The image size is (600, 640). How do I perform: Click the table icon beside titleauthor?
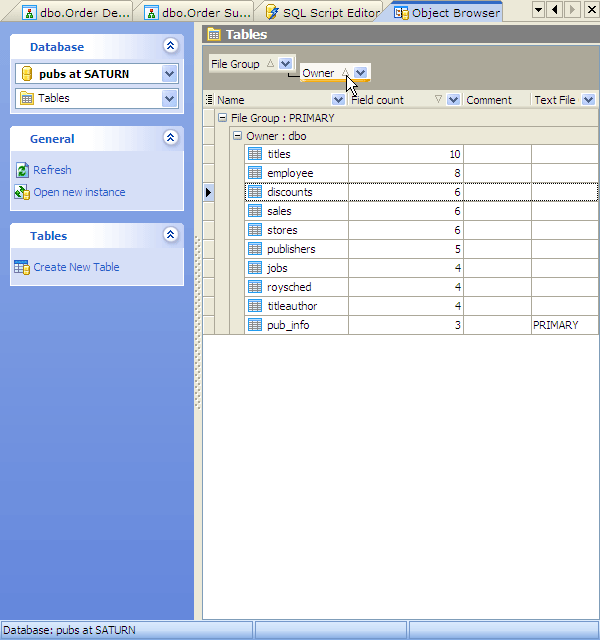(x=255, y=306)
